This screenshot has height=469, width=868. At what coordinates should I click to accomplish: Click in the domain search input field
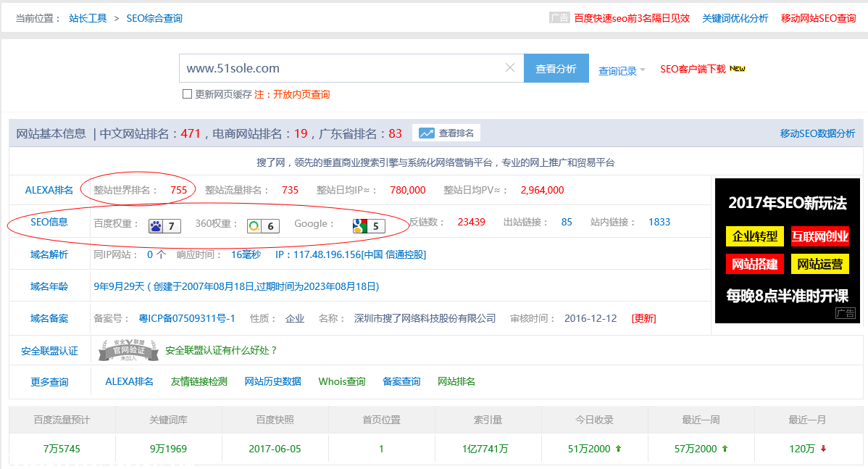tap(341, 68)
